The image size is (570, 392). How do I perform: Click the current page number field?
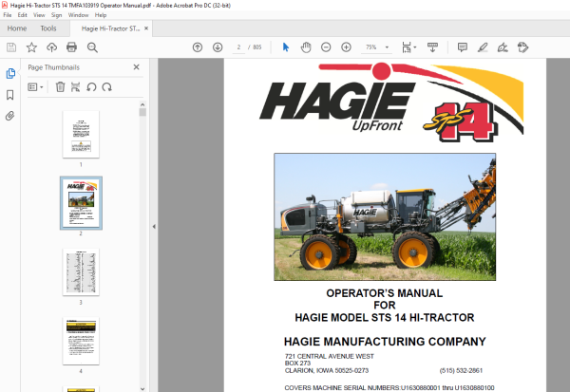238,47
